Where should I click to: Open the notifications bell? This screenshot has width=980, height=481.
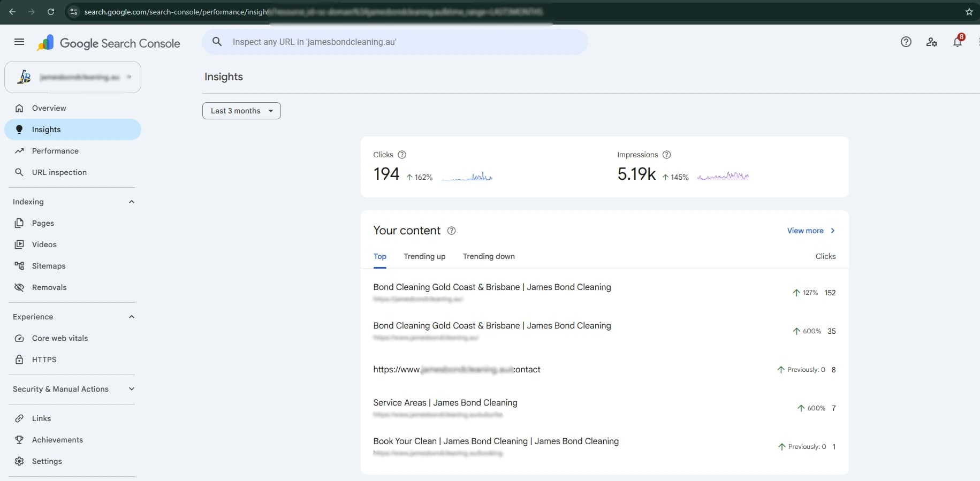(x=958, y=41)
